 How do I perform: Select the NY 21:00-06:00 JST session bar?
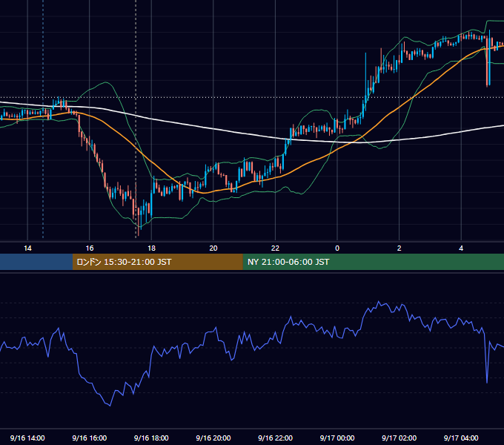click(373, 262)
